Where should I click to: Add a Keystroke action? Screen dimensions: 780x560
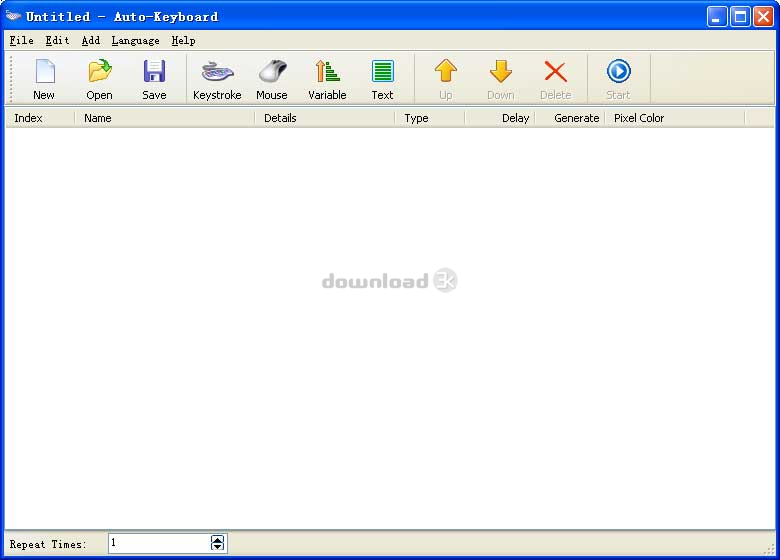217,79
